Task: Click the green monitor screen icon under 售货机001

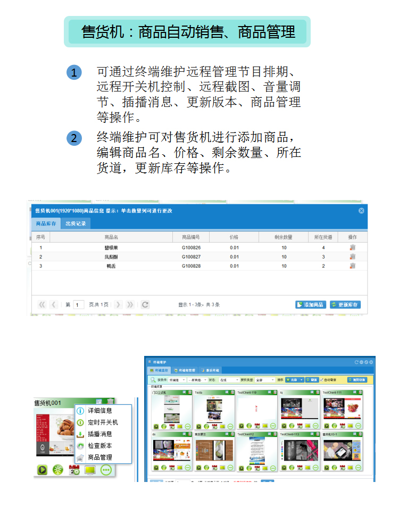Action: (90, 469)
